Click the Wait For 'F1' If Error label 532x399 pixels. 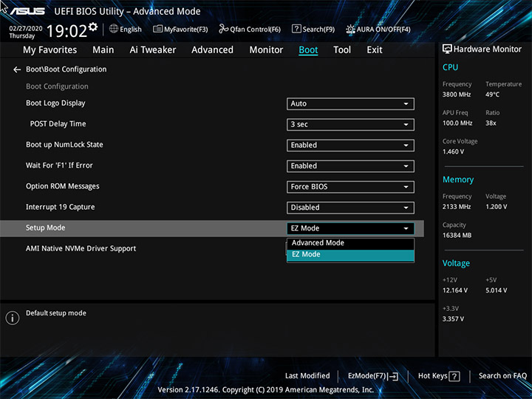pyautogui.click(x=59, y=166)
